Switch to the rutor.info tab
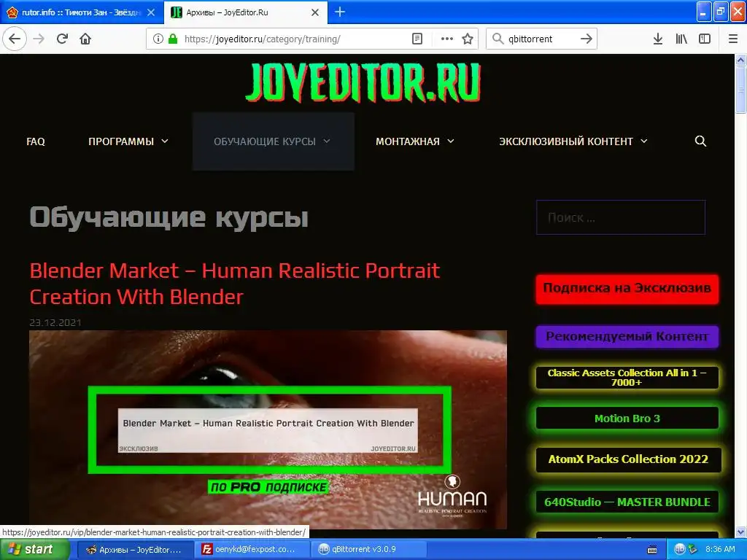 tap(81, 12)
